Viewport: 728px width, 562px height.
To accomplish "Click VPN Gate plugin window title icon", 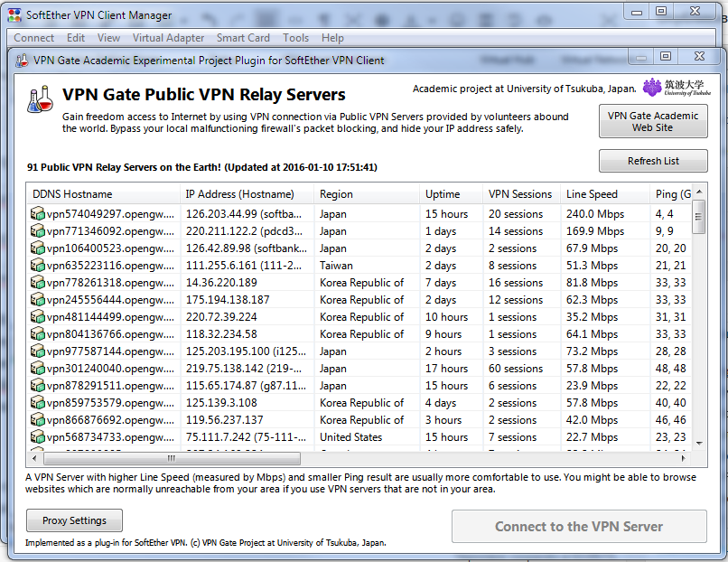I will click(x=22, y=61).
